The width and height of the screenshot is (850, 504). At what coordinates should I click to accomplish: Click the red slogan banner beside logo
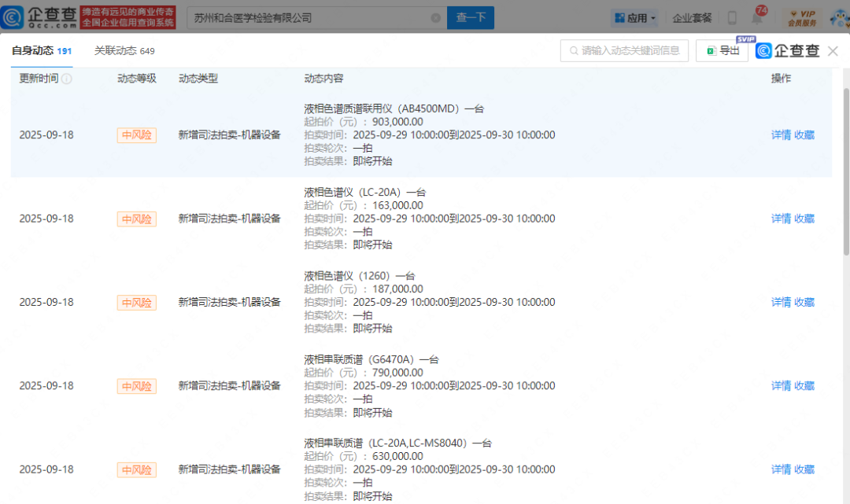[x=128, y=17]
